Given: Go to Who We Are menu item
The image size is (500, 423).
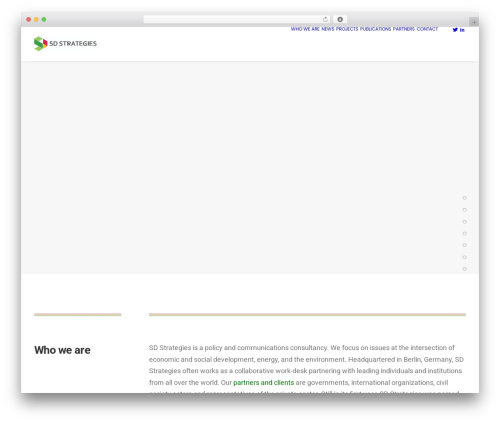Looking at the screenshot, I should coord(305,29).
